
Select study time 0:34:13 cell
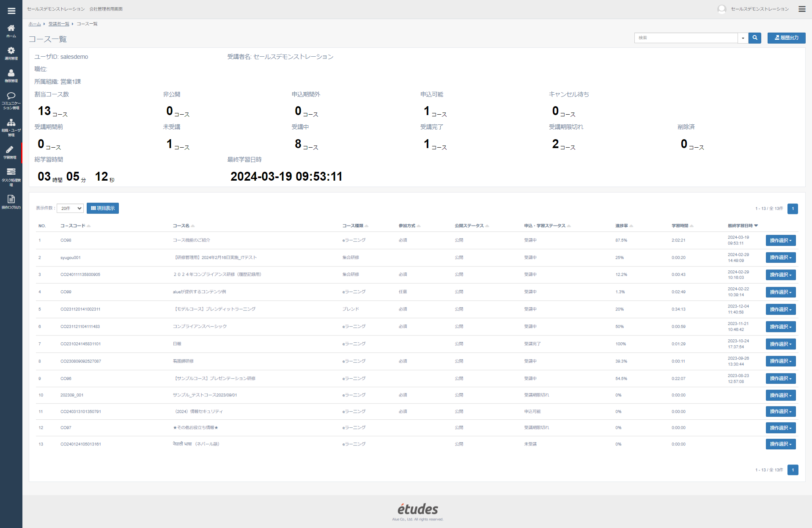click(678, 309)
